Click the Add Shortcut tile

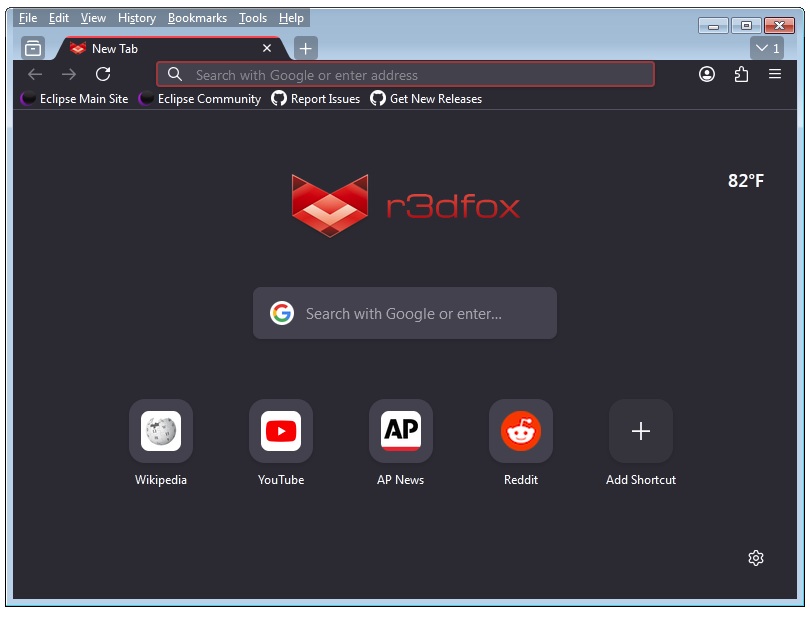tap(641, 431)
